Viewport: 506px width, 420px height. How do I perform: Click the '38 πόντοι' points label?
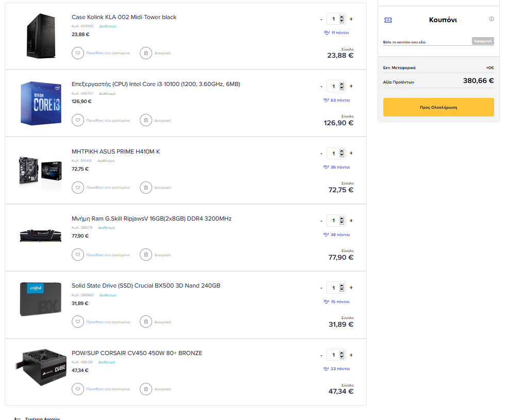pyautogui.click(x=340, y=234)
